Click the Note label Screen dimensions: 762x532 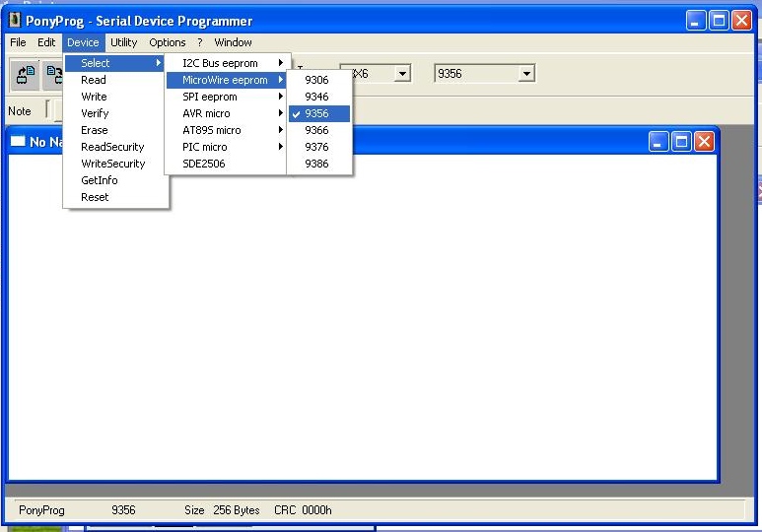pos(20,111)
